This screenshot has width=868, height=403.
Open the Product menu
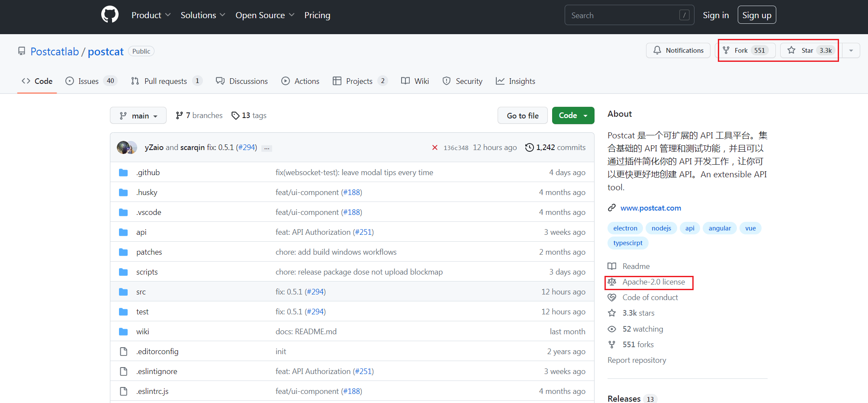151,15
